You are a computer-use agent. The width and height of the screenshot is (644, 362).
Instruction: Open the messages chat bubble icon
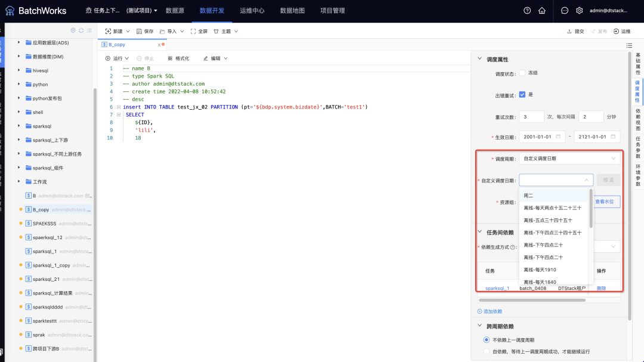565,11
